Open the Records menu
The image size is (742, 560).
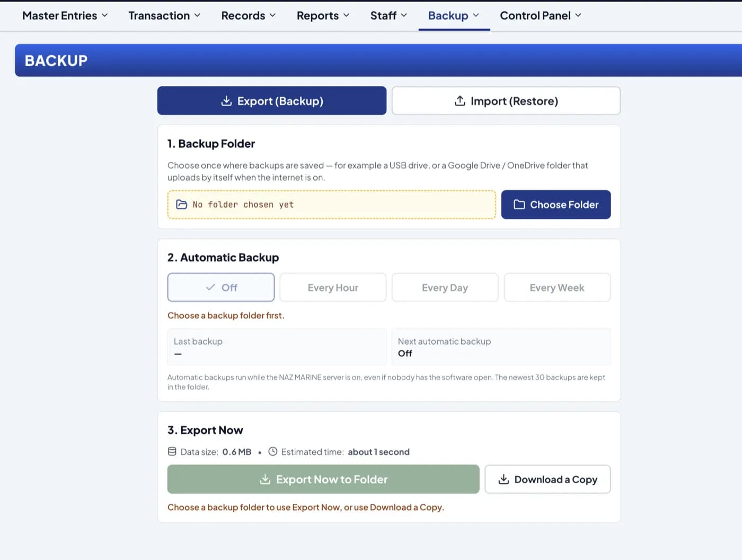click(249, 16)
